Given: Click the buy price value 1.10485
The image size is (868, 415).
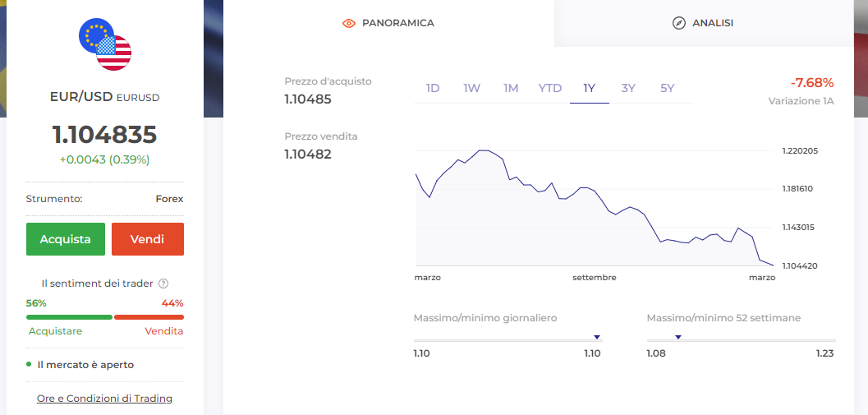Looking at the screenshot, I should tap(308, 99).
